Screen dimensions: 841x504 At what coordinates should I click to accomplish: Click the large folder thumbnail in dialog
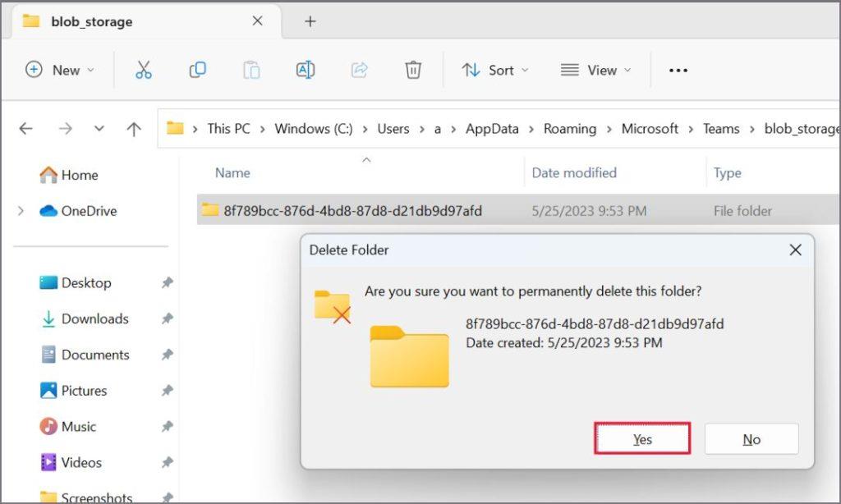409,356
